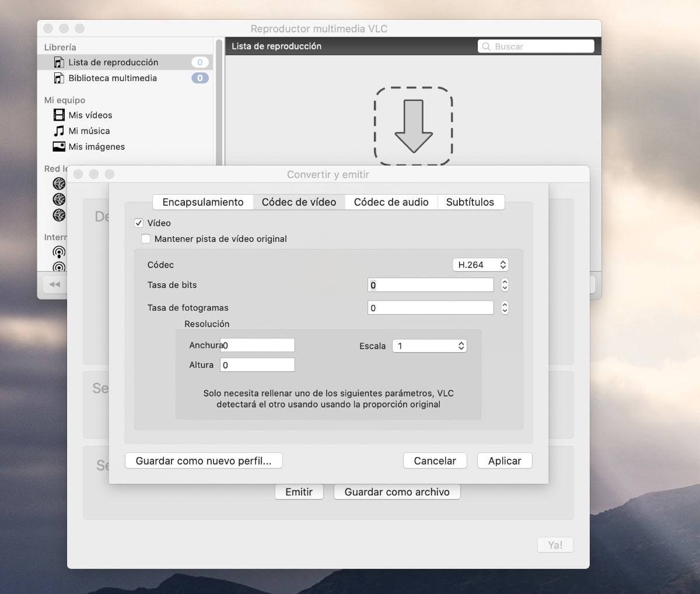Switch to the Encapsulamiento tab
700x594 pixels.
click(x=203, y=202)
